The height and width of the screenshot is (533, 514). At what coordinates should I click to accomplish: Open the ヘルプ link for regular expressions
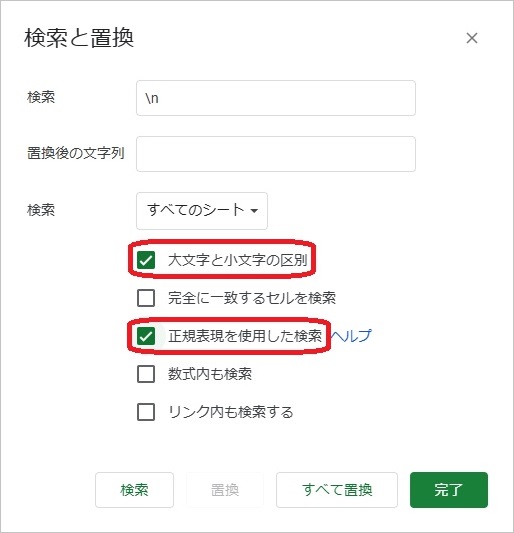[x=351, y=336]
